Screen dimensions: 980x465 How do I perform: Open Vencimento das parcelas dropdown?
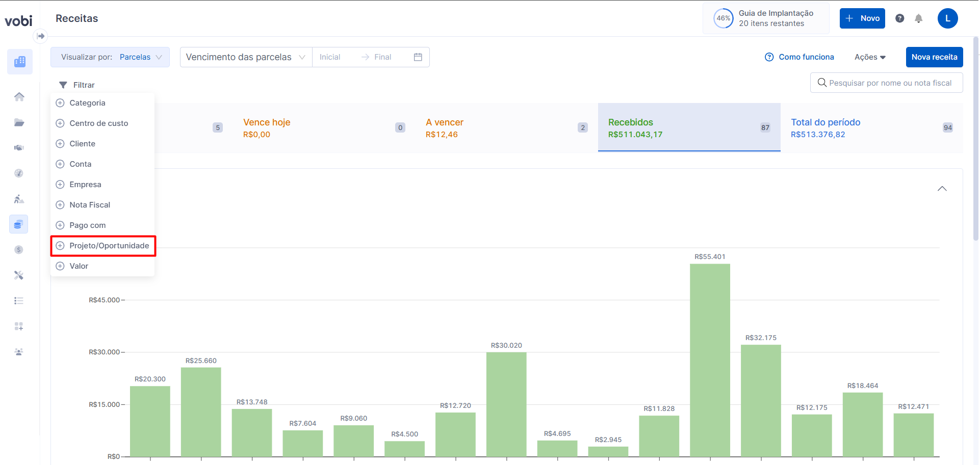tap(246, 57)
